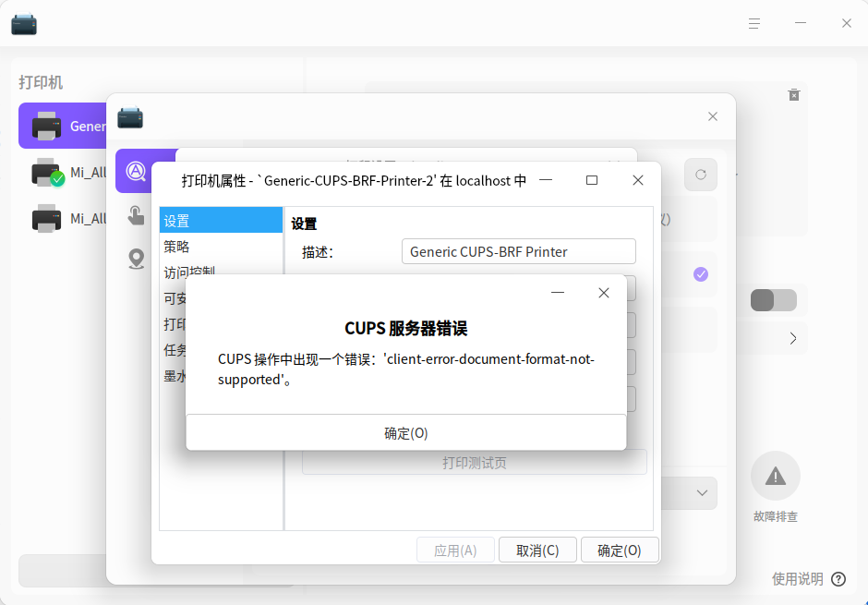Image resolution: width=868 pixels, height=605 pixels.
Task: Minimize the CUPS server error dialog
Action: point(558,292)
